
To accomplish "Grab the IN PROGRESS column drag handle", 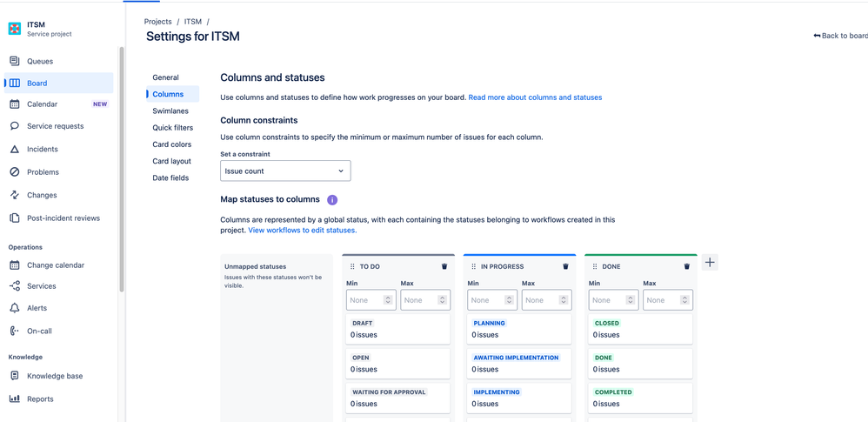I will [473, 266].
